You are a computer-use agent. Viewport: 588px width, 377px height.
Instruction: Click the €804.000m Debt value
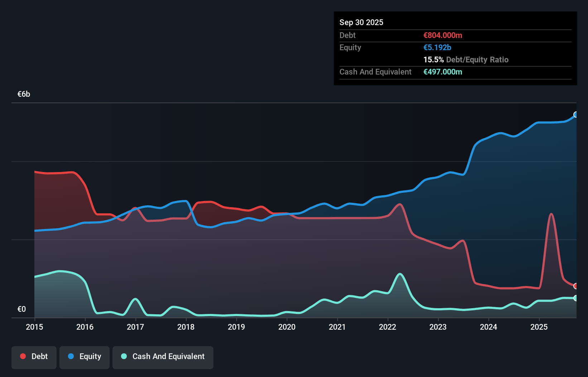(x=443, y=35)
